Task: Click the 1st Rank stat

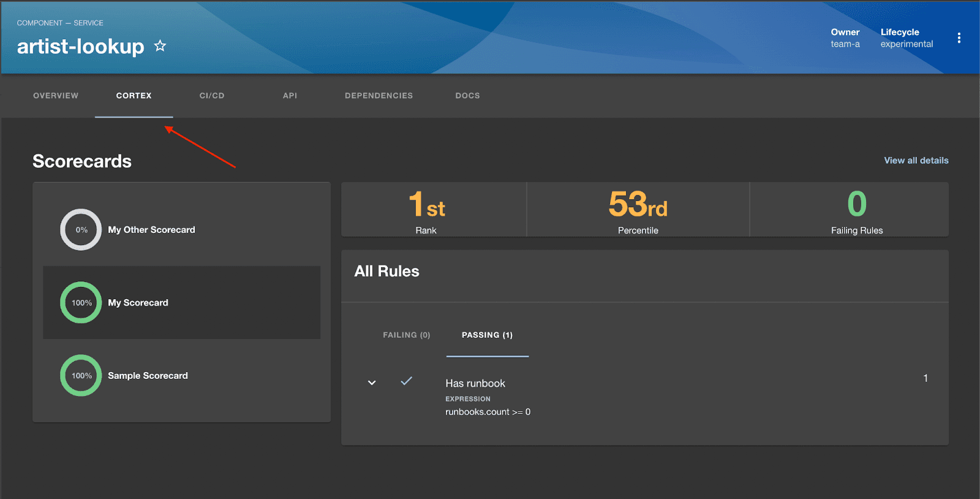Action: point(434,210)
